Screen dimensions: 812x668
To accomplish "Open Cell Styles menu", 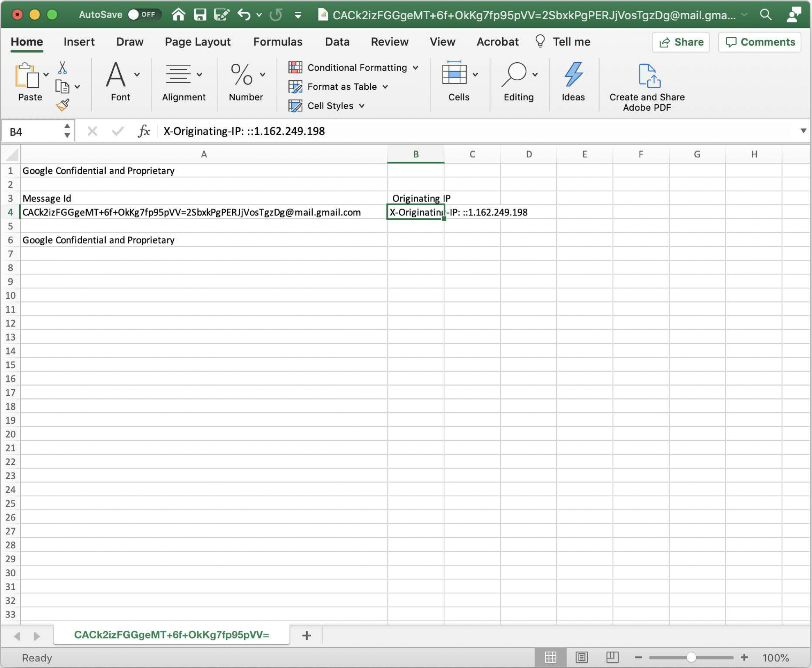I will tap(327, 106).
